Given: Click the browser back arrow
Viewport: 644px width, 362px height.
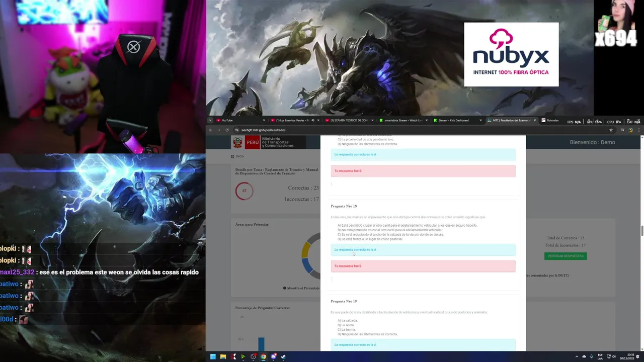Looking at the screenshot, I should tap(211, 130).
